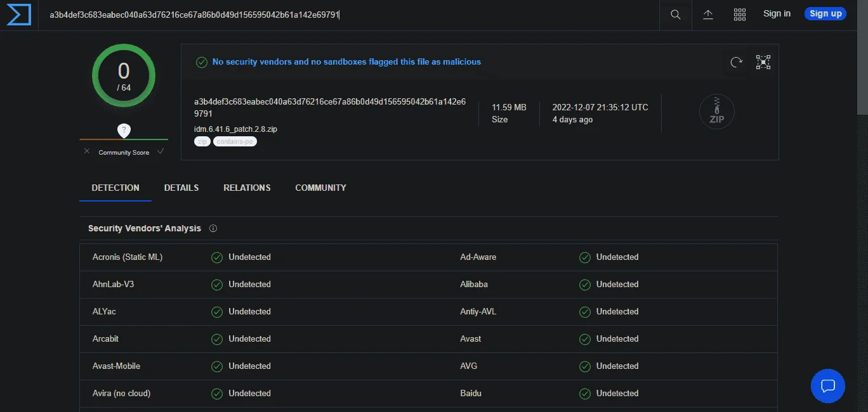
Task: Click the Acronis Undetected check icon
Action: pyautogui.click(x=217, y=257)
